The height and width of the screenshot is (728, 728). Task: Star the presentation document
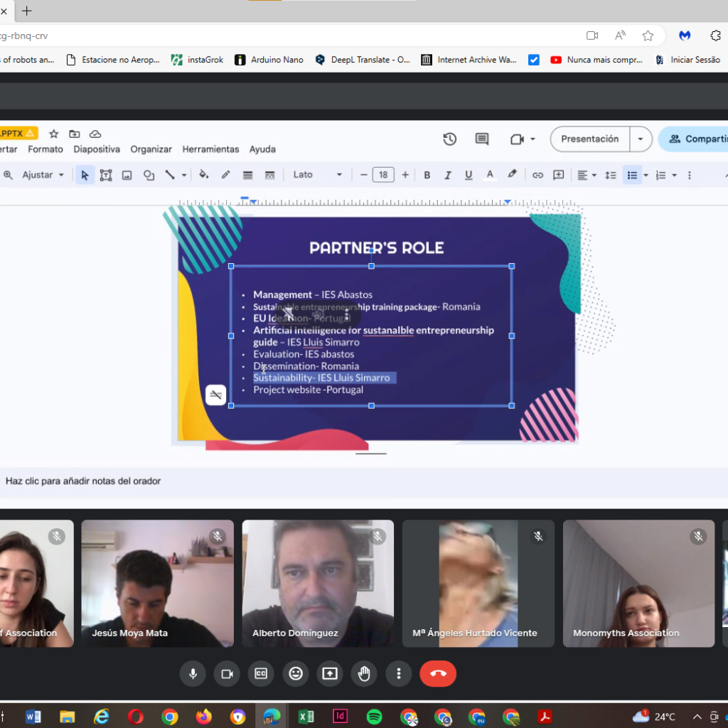click(54, 134)
